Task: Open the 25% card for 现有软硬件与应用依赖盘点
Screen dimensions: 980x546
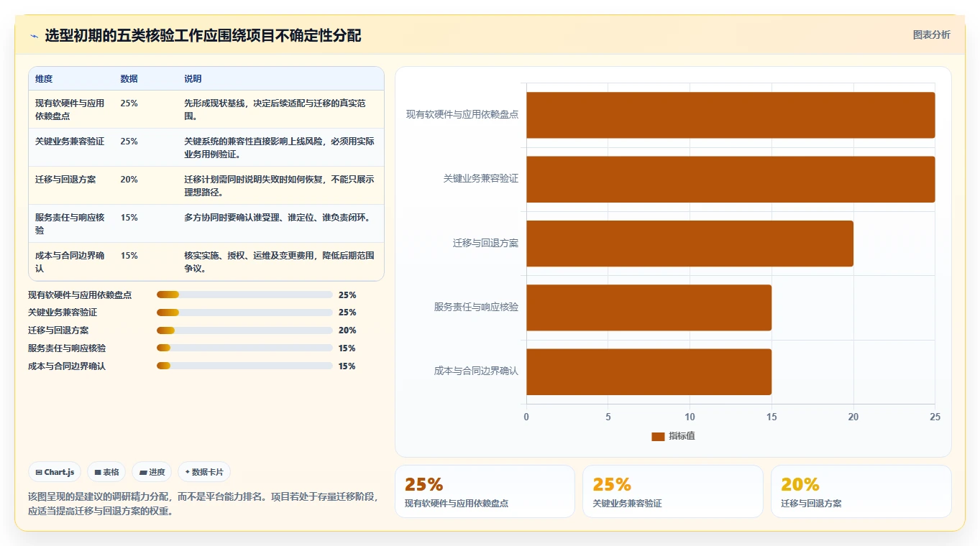Action: [485, 491]
